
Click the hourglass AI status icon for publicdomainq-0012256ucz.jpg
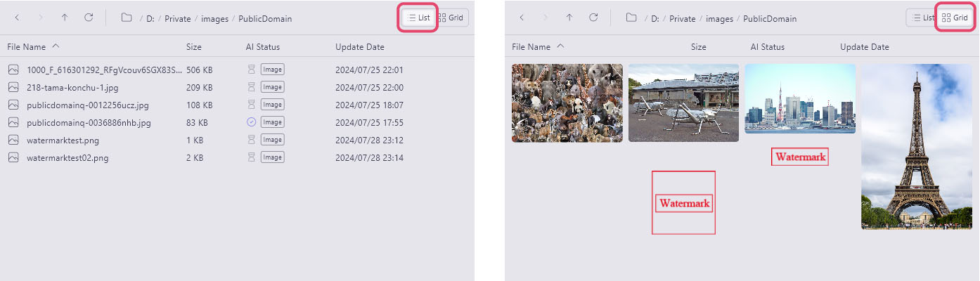[x=252, y=105]
